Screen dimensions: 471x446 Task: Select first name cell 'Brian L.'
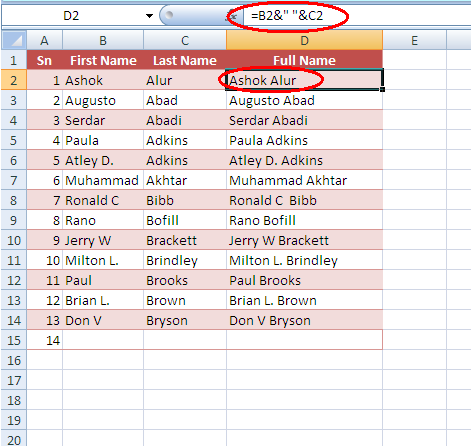click(x=103, y=300)
